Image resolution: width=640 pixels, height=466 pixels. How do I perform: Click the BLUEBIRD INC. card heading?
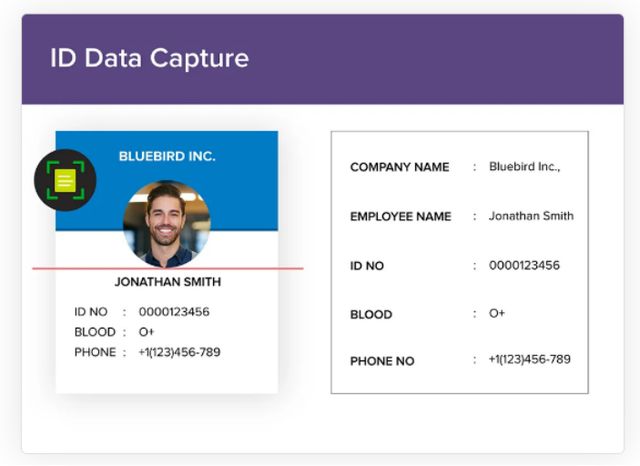click(167, 156)
